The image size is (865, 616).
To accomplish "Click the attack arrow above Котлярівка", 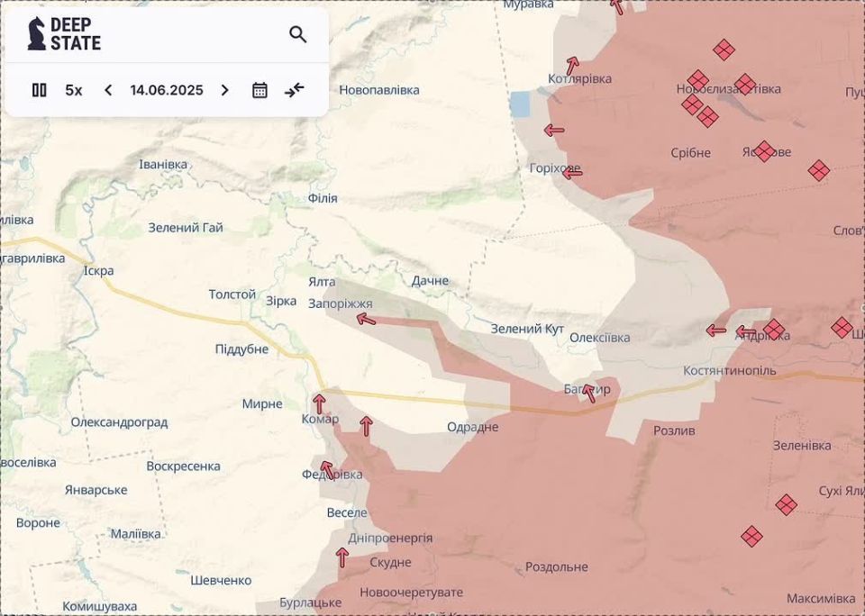I will click(x=572, y=65).
